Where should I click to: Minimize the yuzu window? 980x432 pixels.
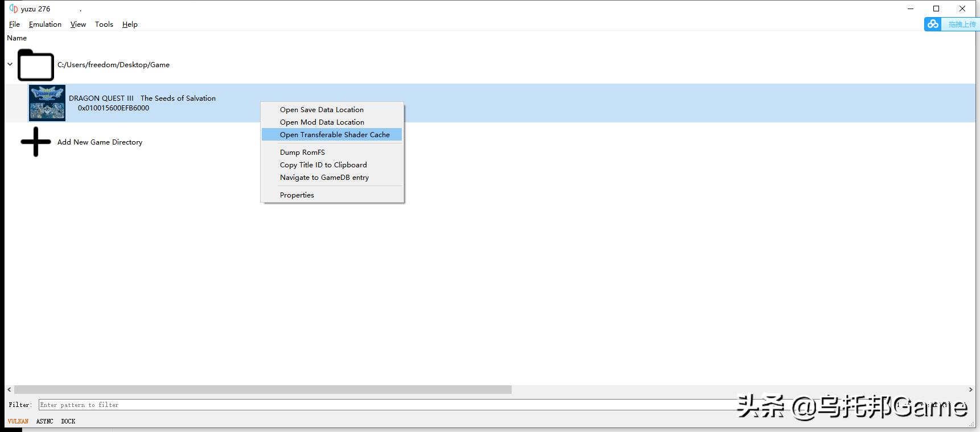[911, 9]
